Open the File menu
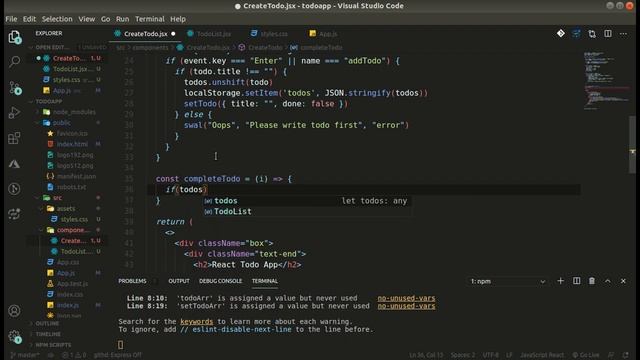Viewport: 640px width, 360px height. pyautogui.click(x=11, y=19)
